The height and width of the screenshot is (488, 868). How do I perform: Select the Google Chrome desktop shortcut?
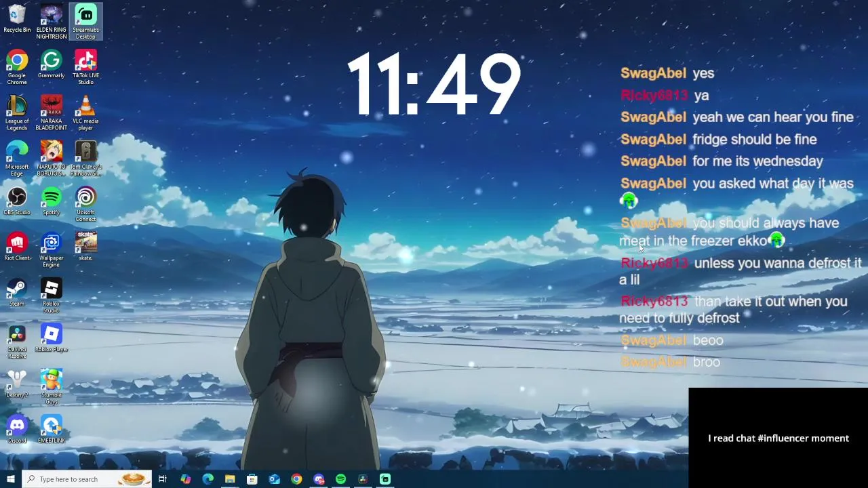tap(17, 68)
